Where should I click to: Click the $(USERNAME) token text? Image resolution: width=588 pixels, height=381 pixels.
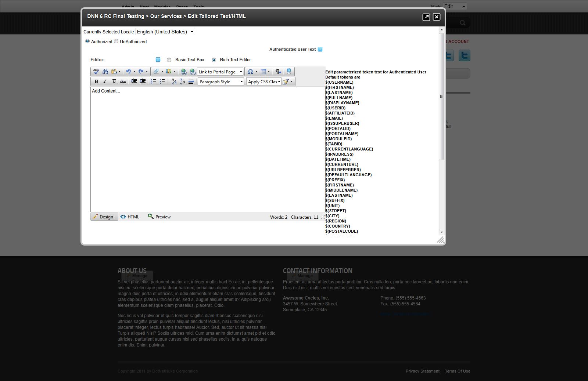click(x=339, y=82)
